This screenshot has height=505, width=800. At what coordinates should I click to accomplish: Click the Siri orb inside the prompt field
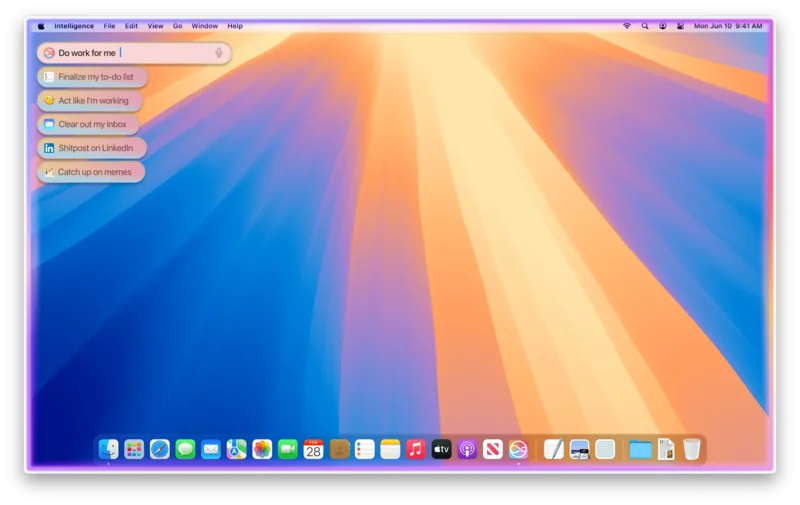pyautogui.click(x=49, y=53)
